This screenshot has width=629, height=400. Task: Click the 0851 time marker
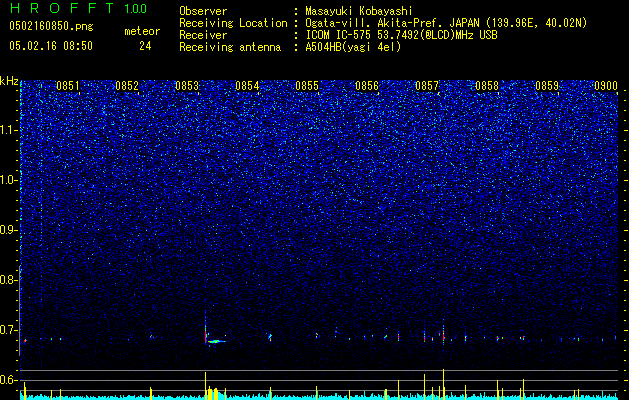point(68,86)
